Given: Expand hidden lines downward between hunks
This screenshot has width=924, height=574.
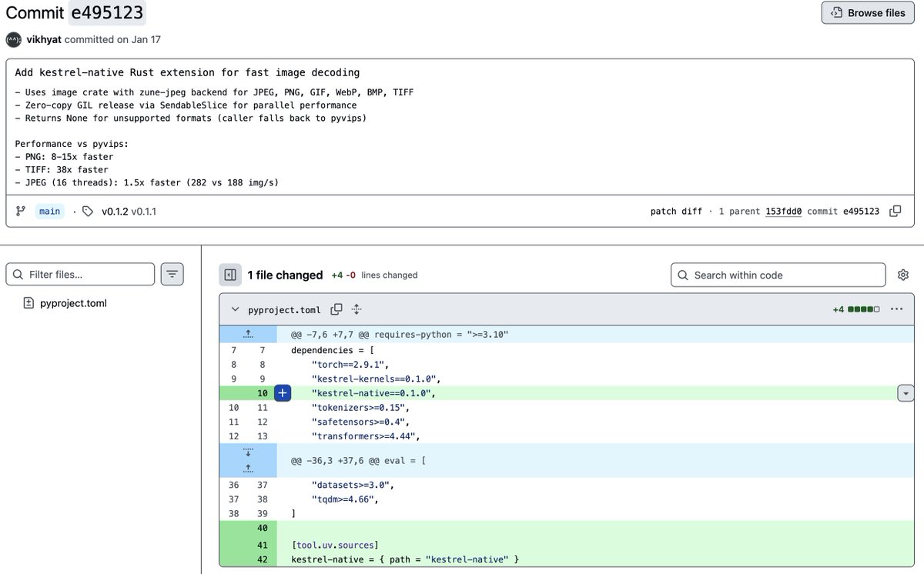Looking at the screenshot, I should [x=248, y=452].
